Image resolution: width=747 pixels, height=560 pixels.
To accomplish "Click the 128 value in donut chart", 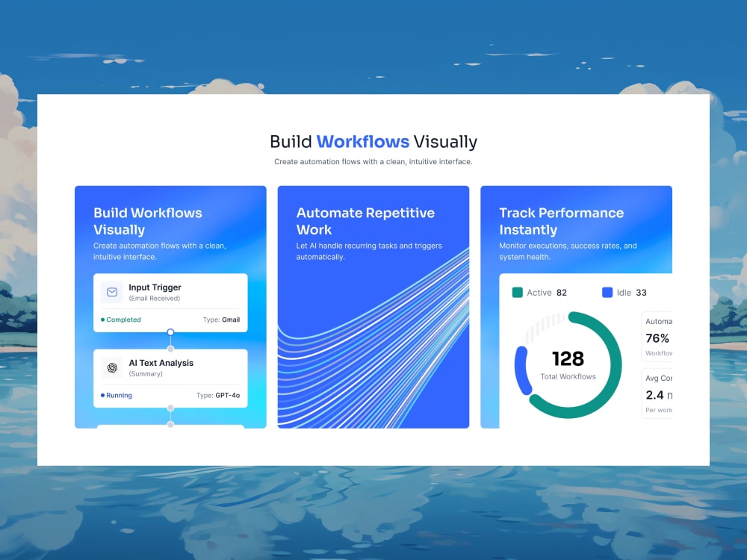I will click(x=568, y=358).
